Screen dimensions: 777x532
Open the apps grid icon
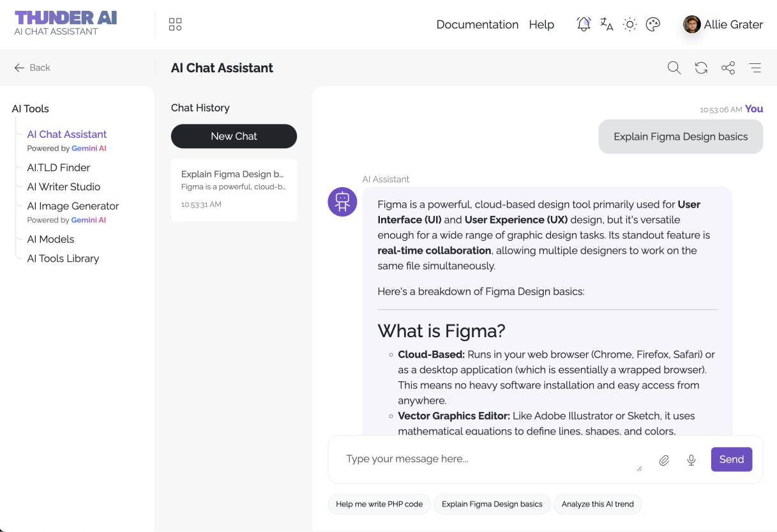(175, 24)
